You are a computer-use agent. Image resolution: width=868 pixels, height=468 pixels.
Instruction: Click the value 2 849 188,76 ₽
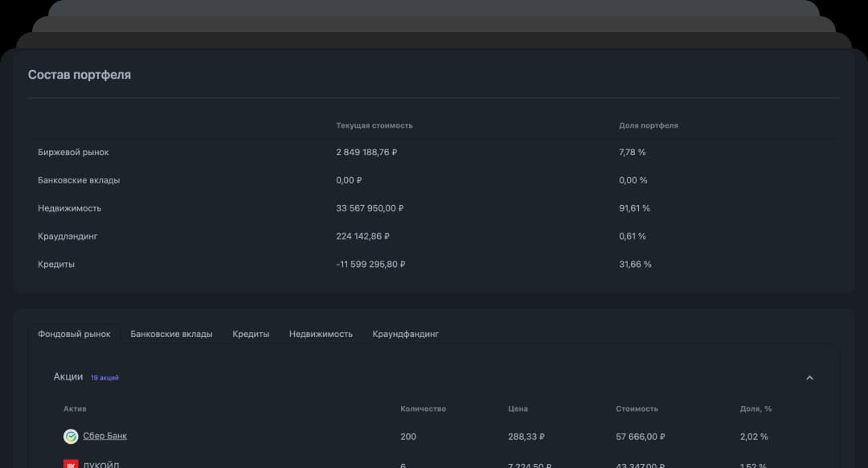pos(366,152)
